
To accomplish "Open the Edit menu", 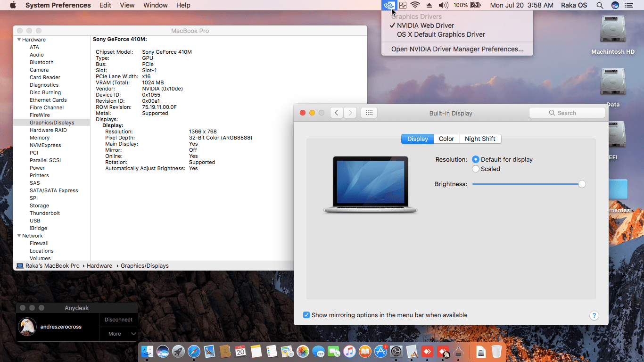I will (x=106, y=5).
